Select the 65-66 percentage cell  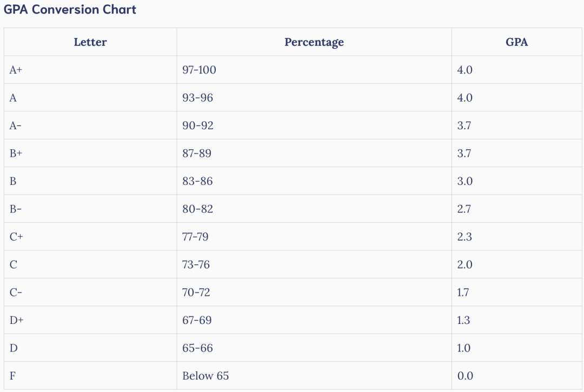coord(197,348)
